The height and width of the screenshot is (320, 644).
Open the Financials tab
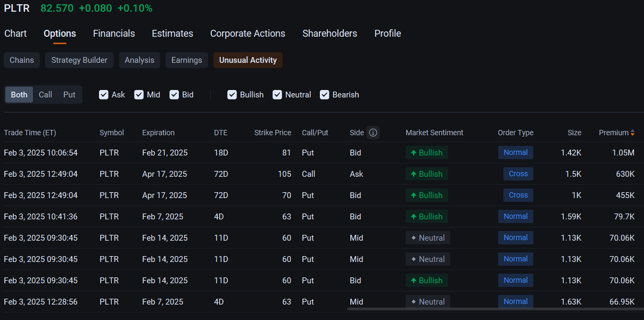114,34
